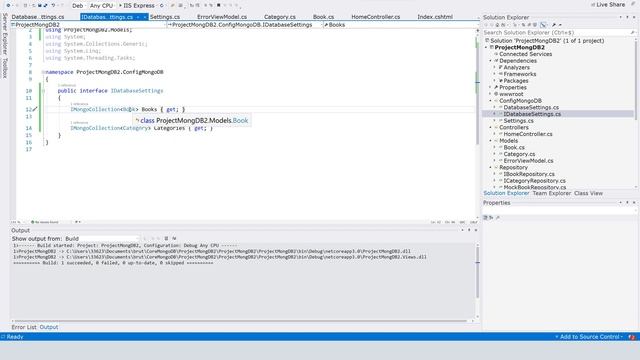The width and height of the screenshot is (640, 360).
Task: Click the Clear All output icon
Action: click(x=166, y=238)
